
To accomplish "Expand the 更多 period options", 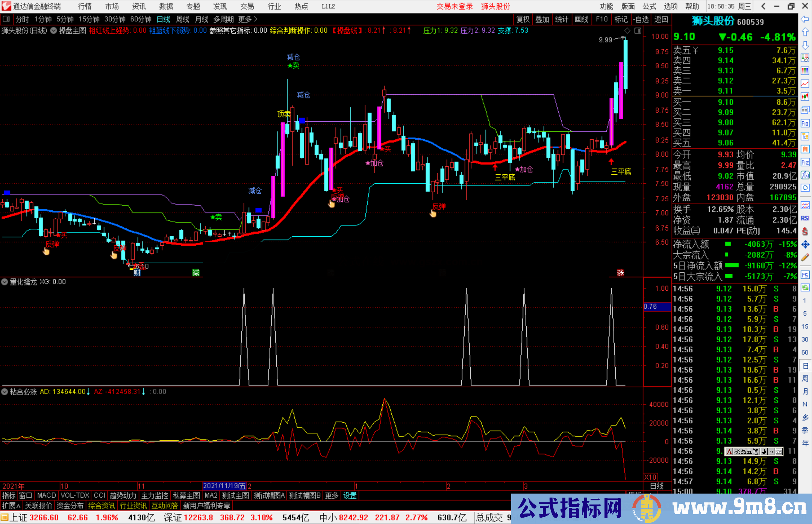I will click(x=248, y=19).
